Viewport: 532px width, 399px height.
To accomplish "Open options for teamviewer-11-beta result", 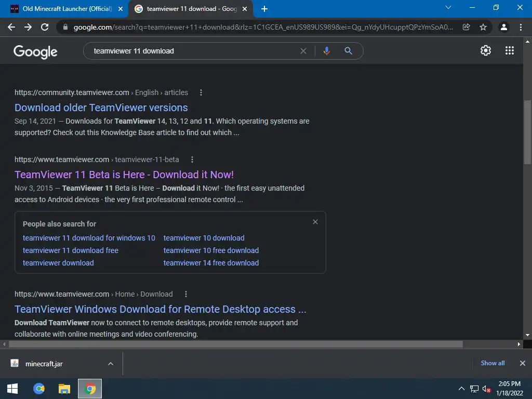I will [192, 159].
